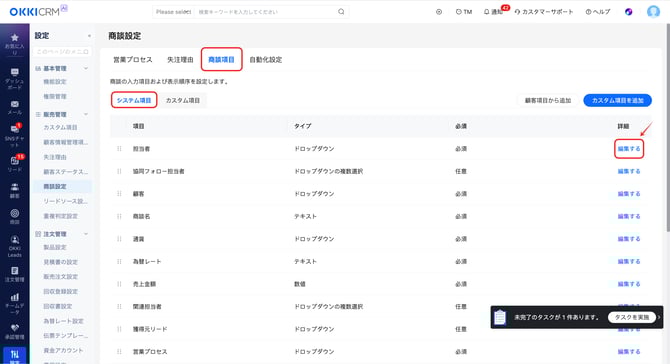Click the purple AI orb icon
Screen dimensions: 670x364
click(x=629, y=12)
